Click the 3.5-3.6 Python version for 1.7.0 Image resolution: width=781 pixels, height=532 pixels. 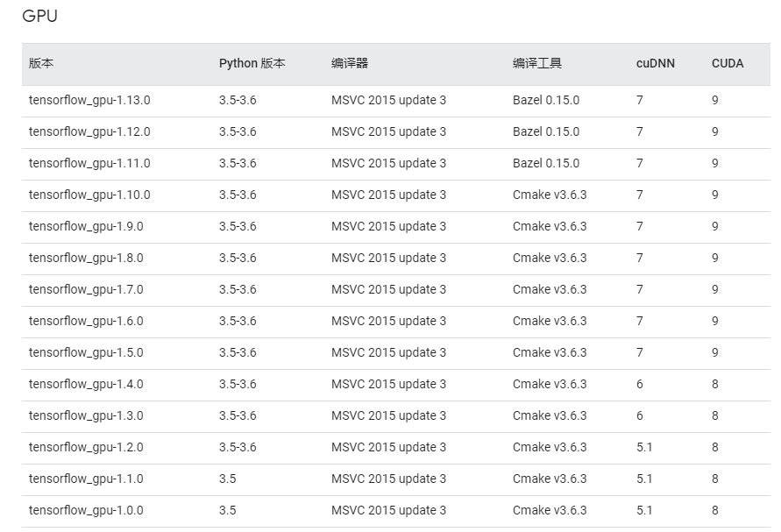click(x=238, y=289)
